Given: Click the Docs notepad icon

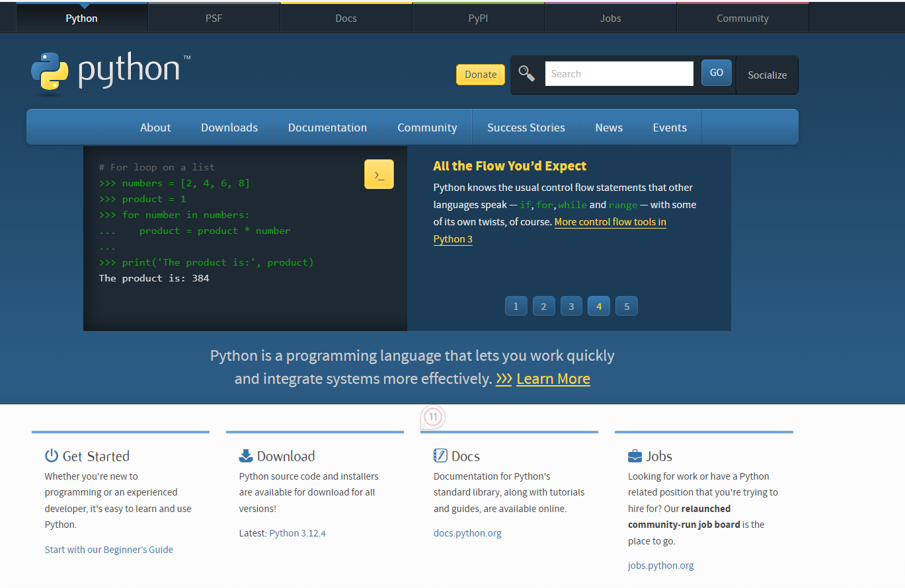Looking at the screenshot, I should [440, 456].
